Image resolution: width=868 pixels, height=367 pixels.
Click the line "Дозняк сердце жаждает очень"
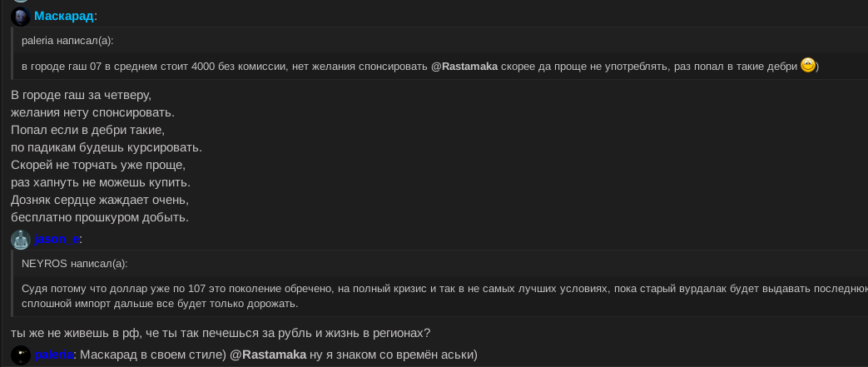coord(100,200)
